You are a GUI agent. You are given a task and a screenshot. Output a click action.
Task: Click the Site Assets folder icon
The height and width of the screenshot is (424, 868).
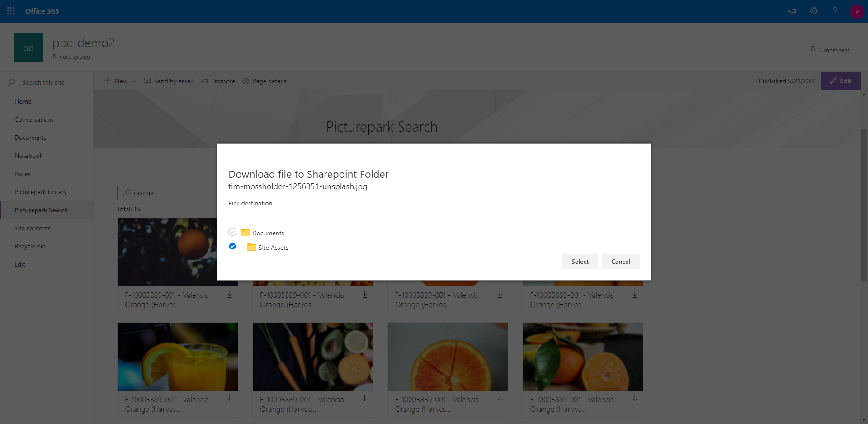252,247
